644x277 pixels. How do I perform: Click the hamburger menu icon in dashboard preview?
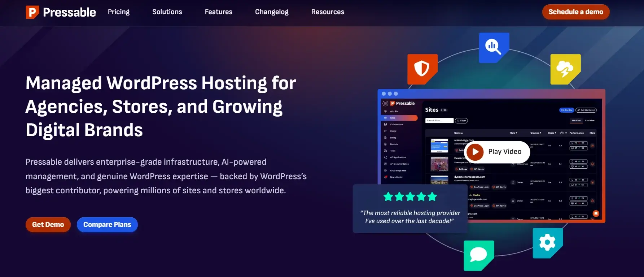coord(385,103)
